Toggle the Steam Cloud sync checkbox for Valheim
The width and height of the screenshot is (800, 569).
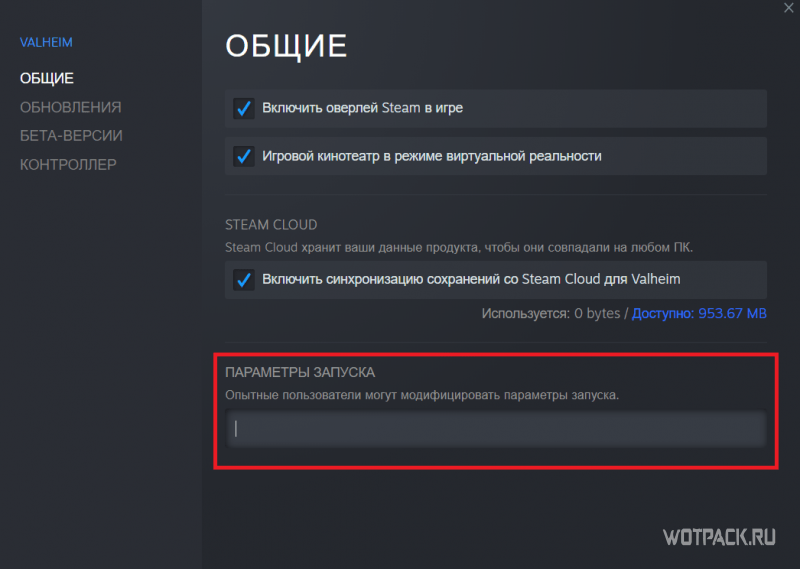tap(244, 279)
